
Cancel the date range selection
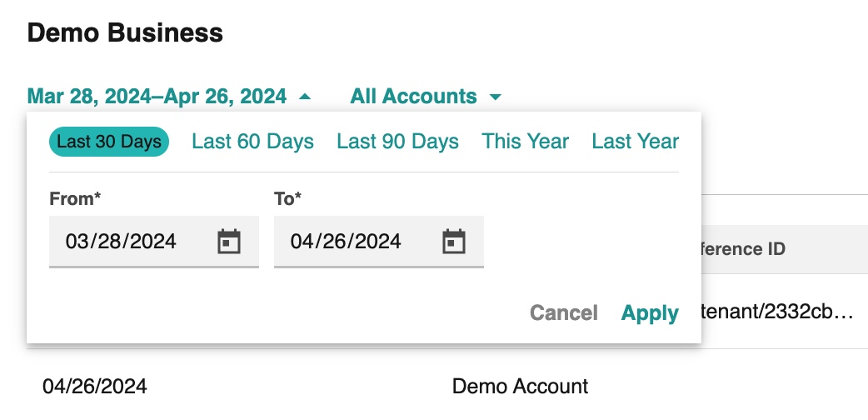click(564, 313)
